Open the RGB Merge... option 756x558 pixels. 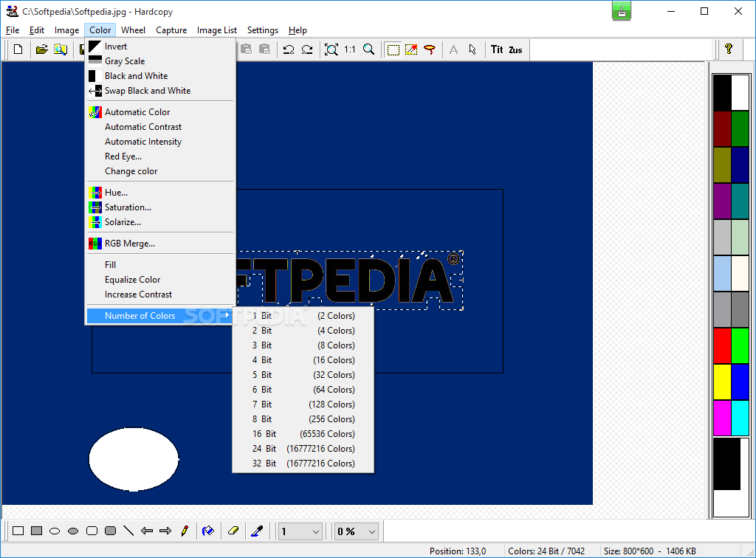(x=160, y=244)
